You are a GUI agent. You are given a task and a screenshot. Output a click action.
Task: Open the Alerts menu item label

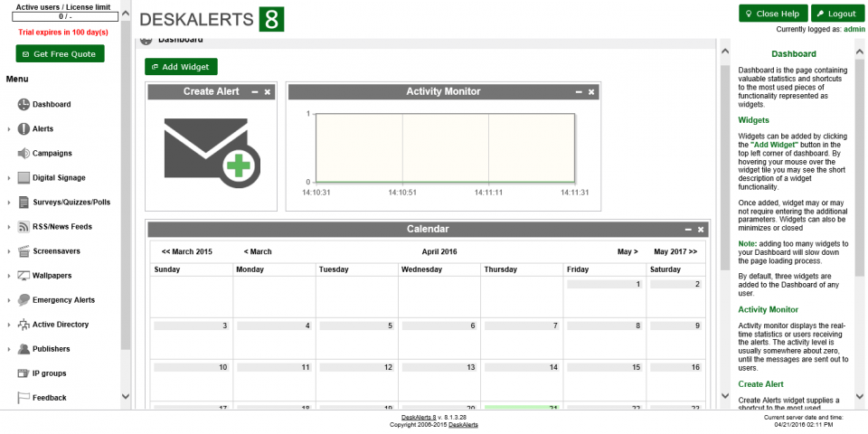point(43,129)
